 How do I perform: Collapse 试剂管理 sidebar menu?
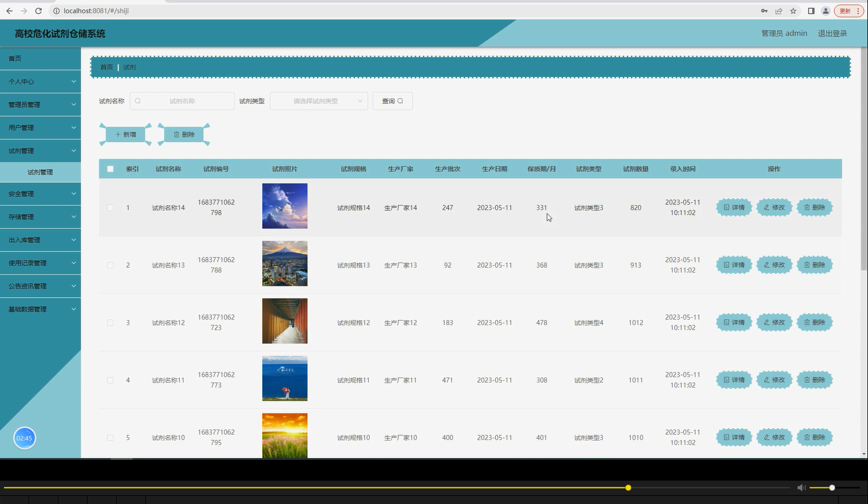(40, 151)
